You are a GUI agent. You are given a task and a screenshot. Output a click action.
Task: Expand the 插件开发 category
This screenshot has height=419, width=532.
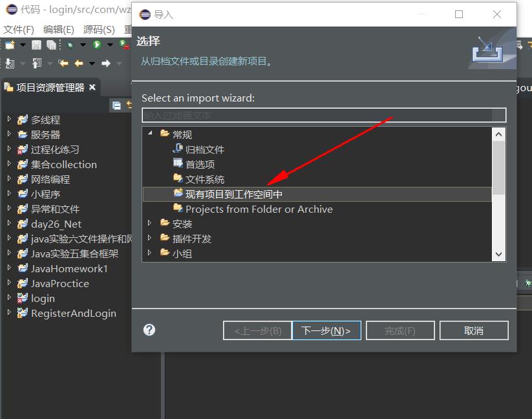149,237
